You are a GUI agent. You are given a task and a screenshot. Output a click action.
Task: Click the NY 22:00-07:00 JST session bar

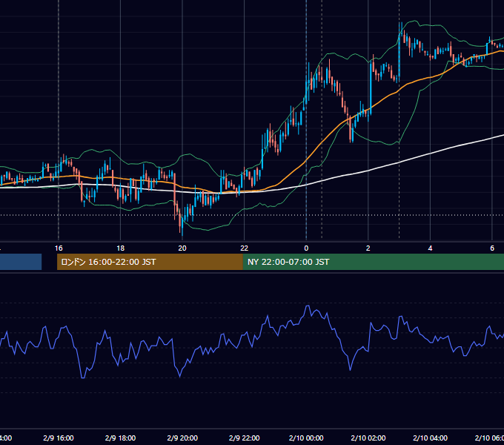click(x=373, y=262)
